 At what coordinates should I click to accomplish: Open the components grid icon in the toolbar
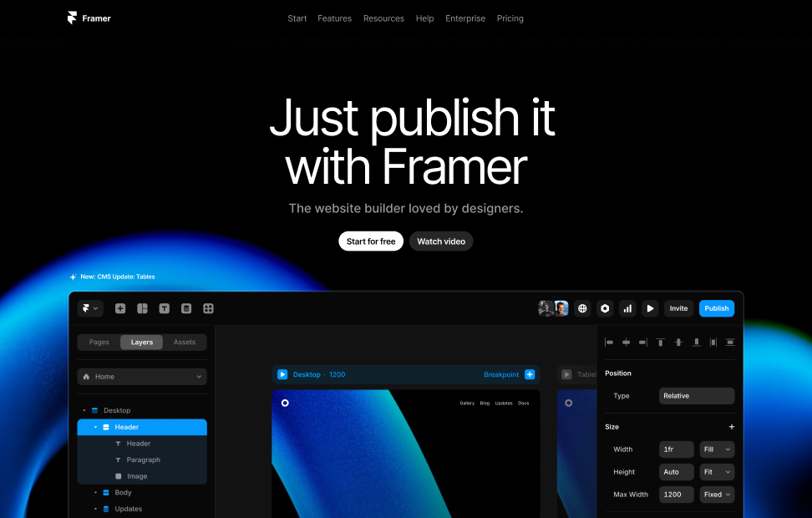pyautogui.click(x=208, y=308)
